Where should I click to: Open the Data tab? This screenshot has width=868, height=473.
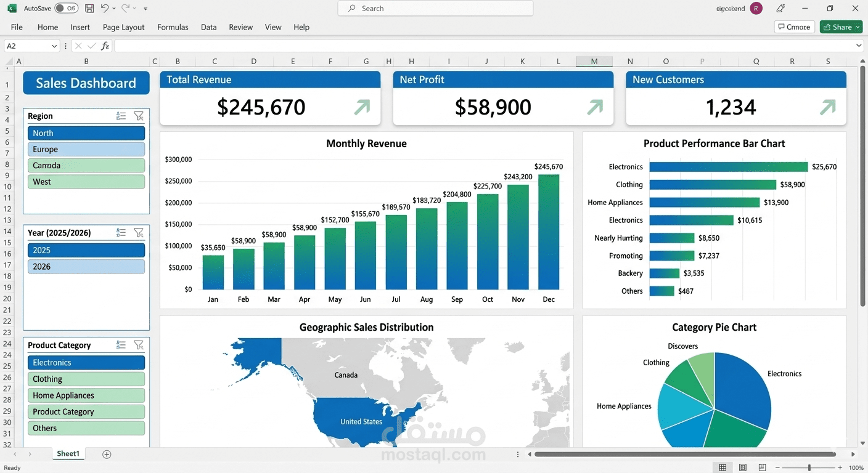[208, 27]
